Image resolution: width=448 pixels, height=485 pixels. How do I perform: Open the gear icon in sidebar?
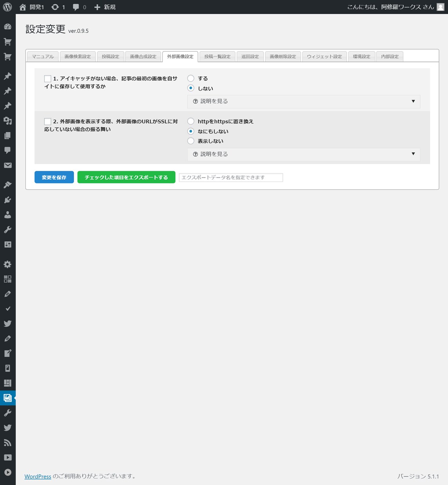[x=7, y=264]
